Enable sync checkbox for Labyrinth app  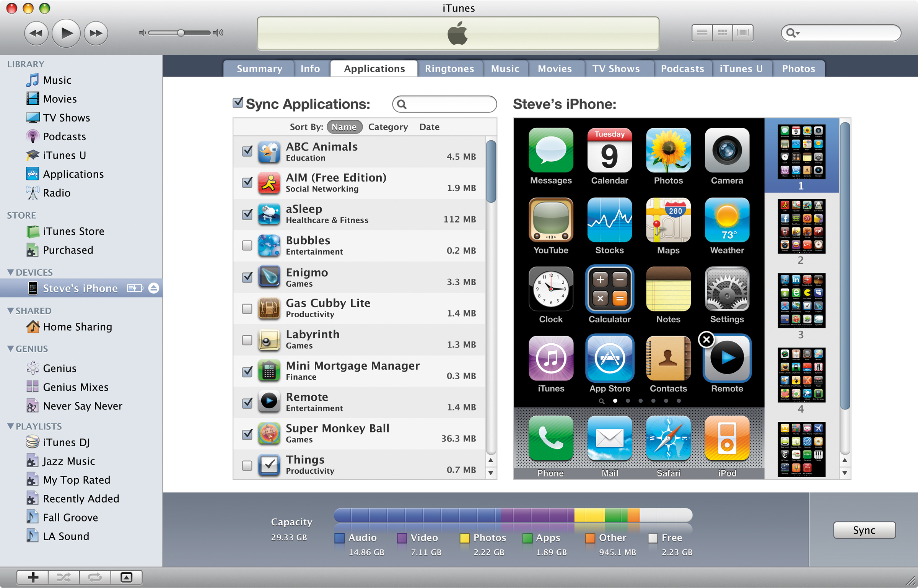pyautogui.click(x=246, y=341)
